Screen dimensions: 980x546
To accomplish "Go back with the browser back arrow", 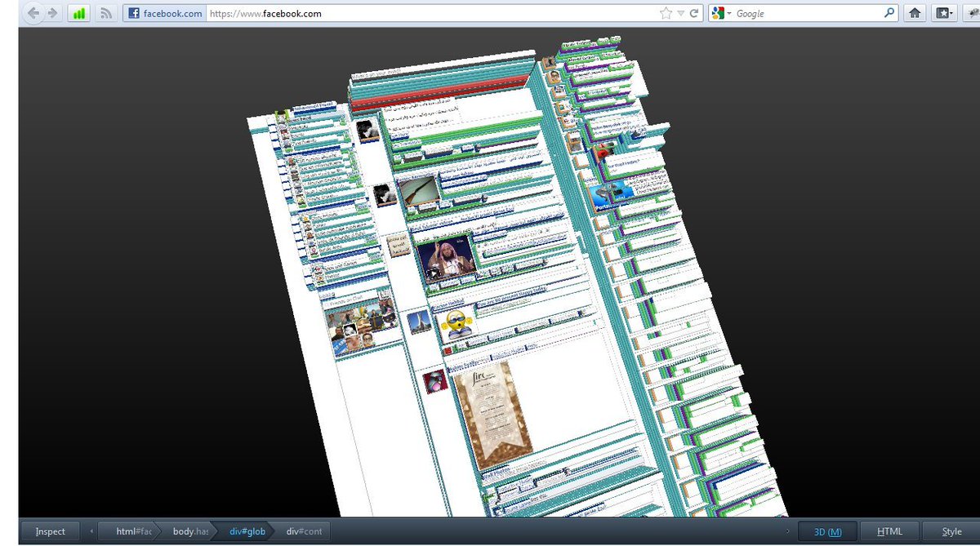I will coord(34,13).
